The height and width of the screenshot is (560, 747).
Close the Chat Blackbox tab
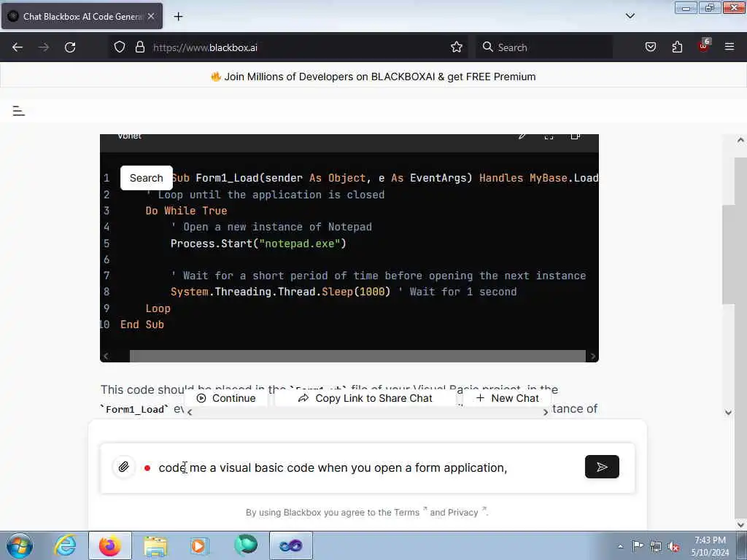click(x=151, y=16)
